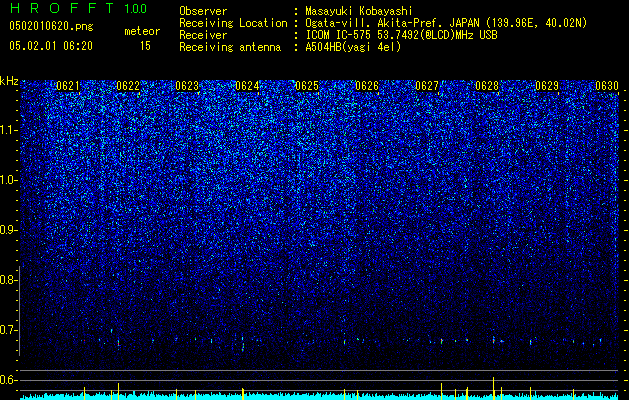629x400 pixels.
Task: Click the kHz axis unit label
Action: (x=9, y=81)
